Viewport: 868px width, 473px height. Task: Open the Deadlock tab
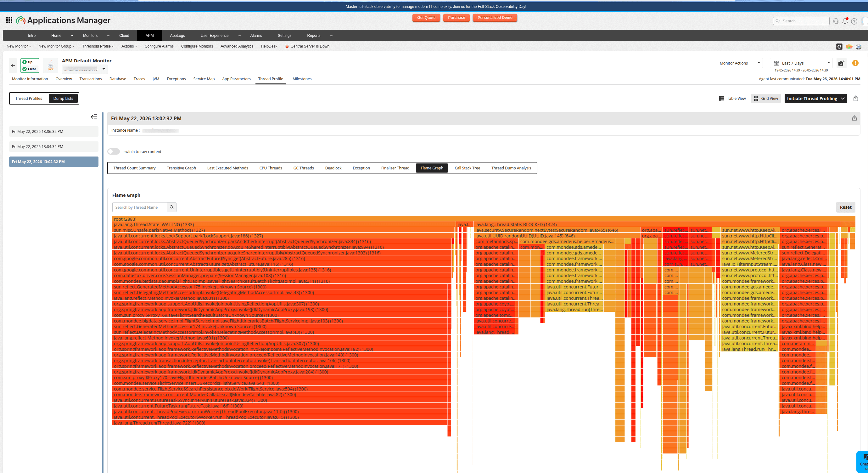coord(333,168)
